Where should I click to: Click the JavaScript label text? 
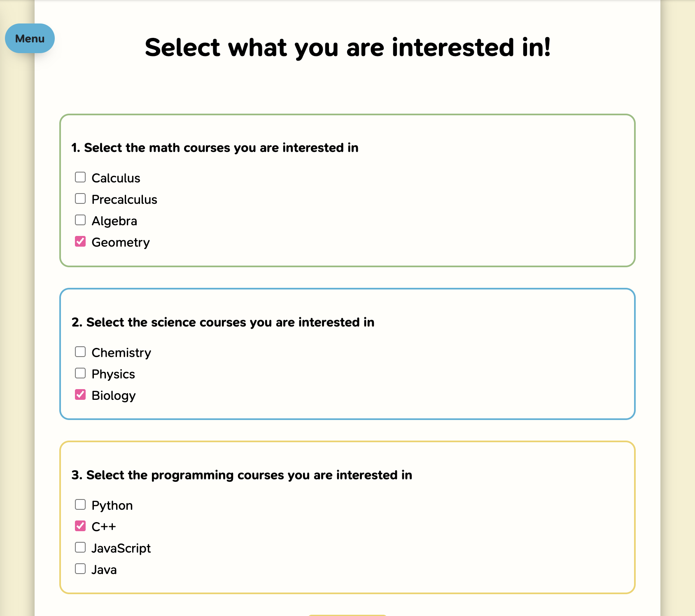pos(121,548)
